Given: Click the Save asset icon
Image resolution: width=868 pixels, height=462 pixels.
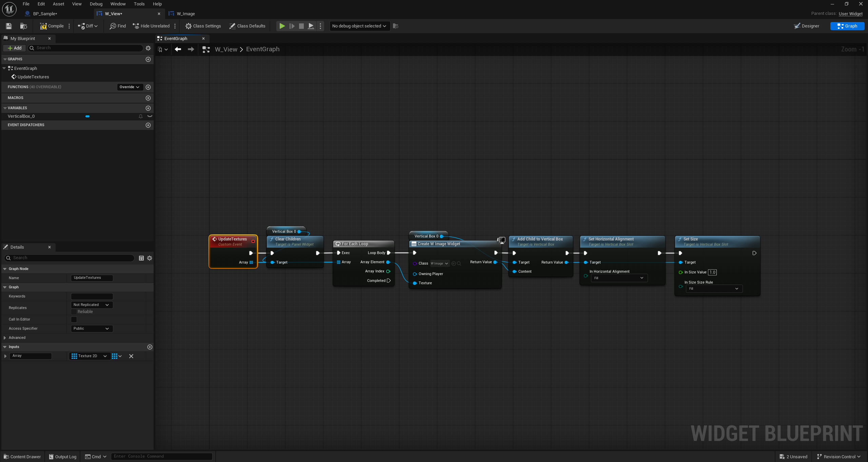Looking at the screenshot, I should [9, 26].
